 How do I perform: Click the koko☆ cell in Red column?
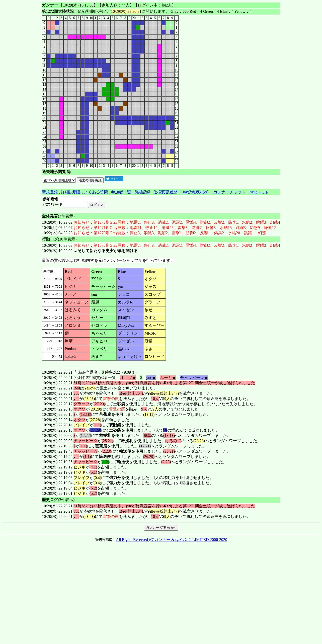[x=77, y=357]
